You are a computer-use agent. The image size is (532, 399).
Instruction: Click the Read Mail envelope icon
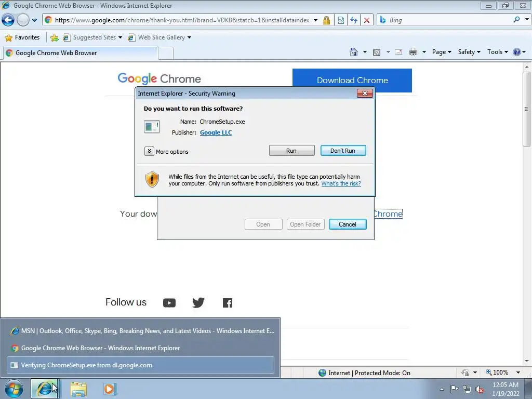coord(398,52)
